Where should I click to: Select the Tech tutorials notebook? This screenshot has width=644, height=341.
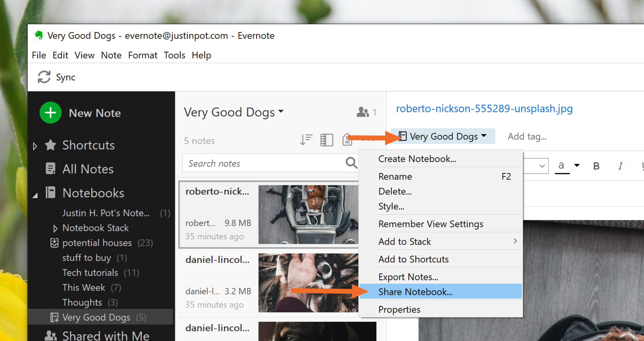coord(90,273)
